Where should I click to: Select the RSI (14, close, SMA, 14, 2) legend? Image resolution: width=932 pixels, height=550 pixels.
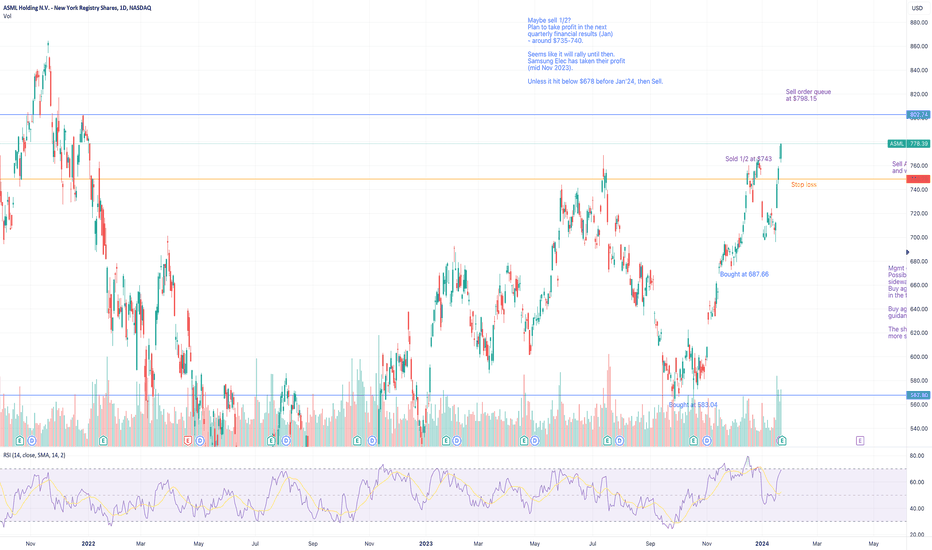coord(34,455)
